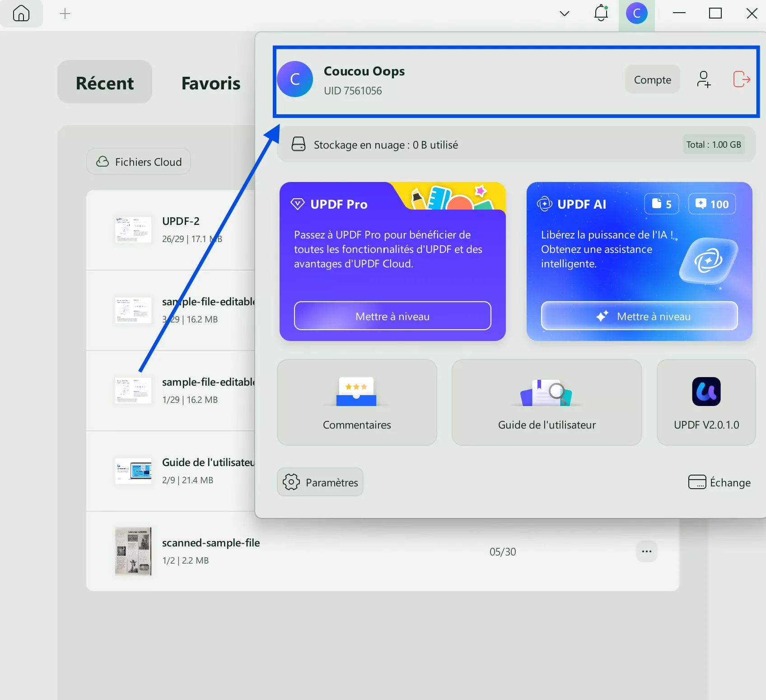Click the profile avatar in title bar

pos(637,14)
